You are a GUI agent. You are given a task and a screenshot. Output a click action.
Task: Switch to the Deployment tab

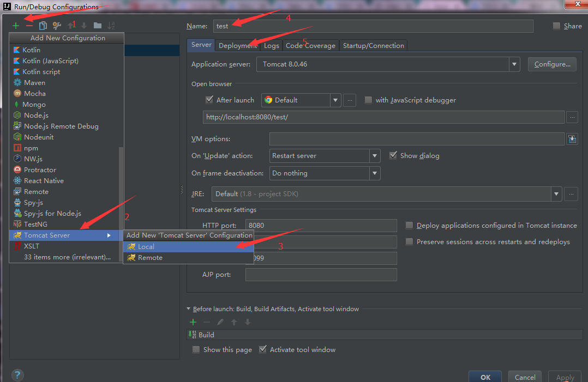[238, 45]
